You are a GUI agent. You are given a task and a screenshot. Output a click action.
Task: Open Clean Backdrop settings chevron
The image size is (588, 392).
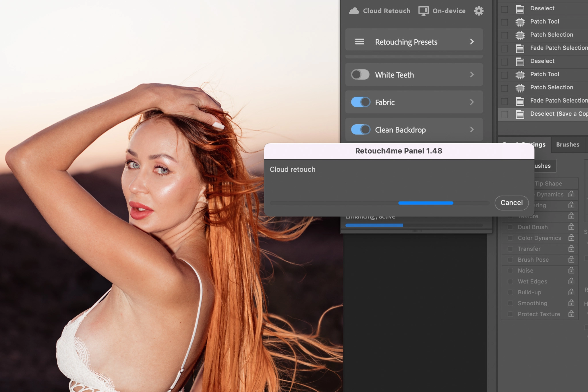472,130
